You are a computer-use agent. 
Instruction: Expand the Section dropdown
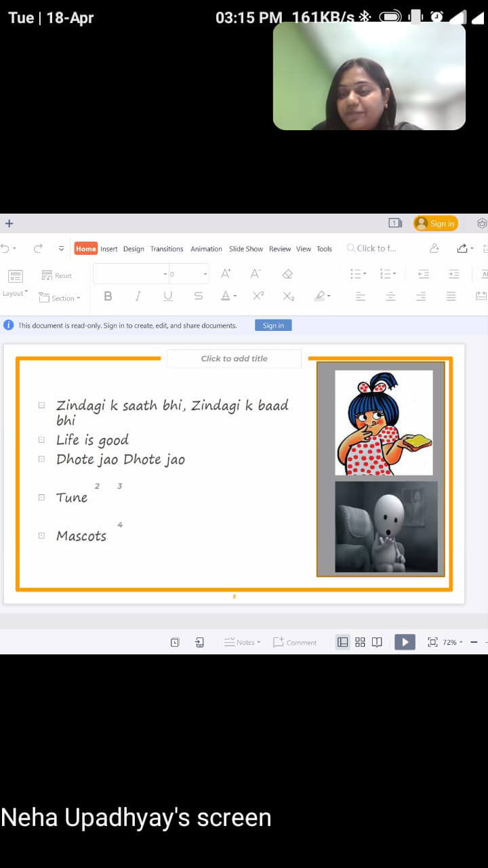(x=60, y=298)
